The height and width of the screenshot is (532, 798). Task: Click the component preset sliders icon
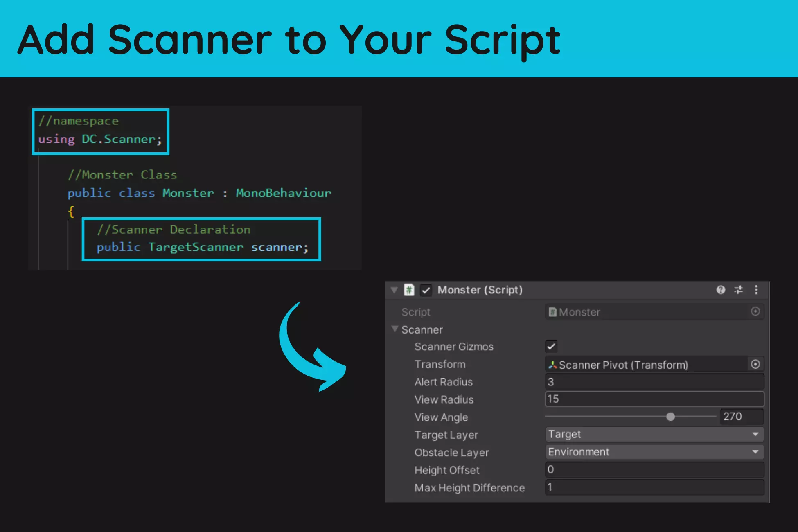pyautogui.click(x=738, y=290)
